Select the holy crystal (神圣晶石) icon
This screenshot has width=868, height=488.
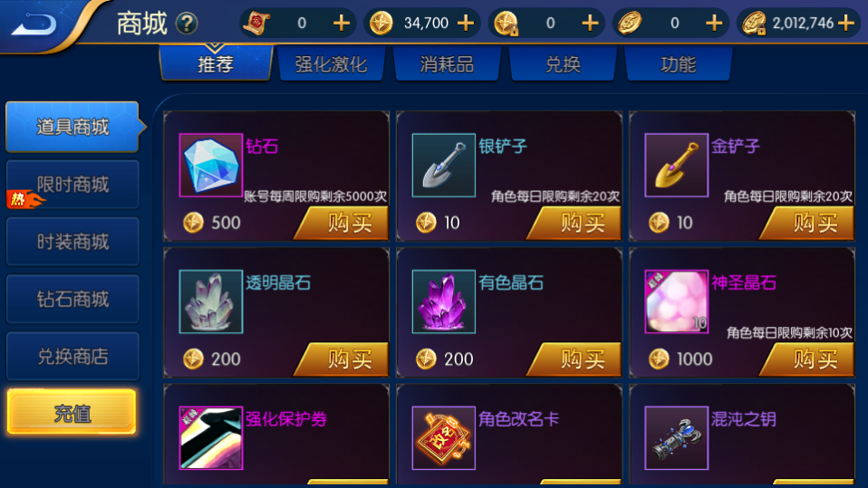(677, 301)
